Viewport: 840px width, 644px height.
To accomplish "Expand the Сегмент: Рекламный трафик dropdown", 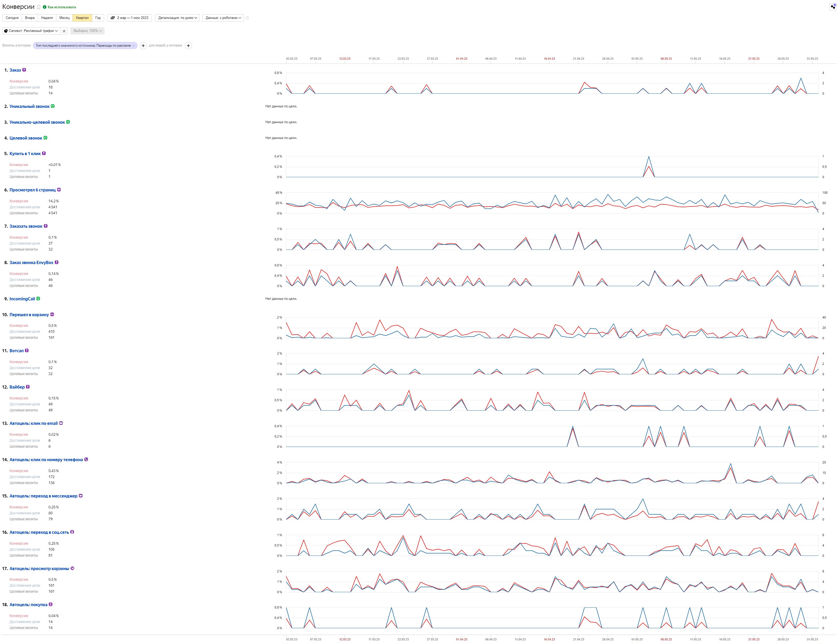I will coord(31,31).
